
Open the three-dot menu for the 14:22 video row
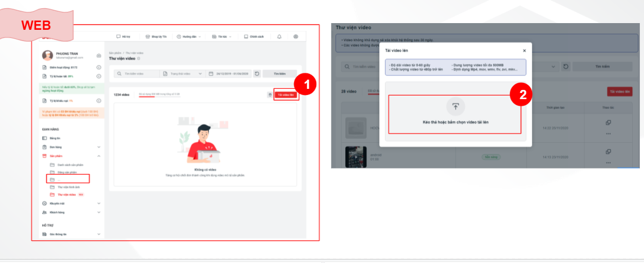click(608, 134)
